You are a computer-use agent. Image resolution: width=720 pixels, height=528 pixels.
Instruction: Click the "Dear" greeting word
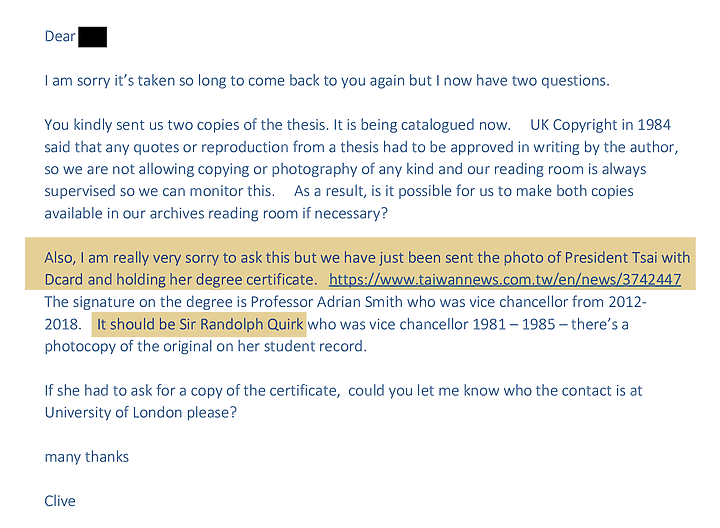pyautogui.click(x=60, y=36)
